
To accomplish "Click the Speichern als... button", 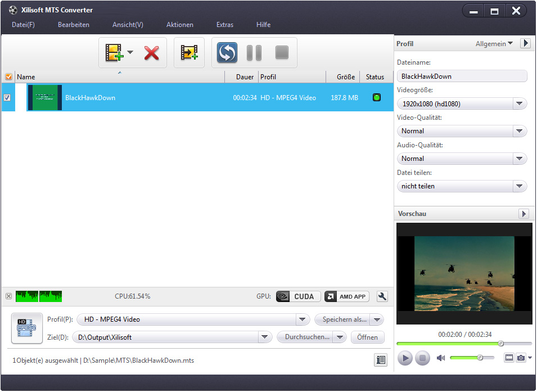I will pos(343,319).
